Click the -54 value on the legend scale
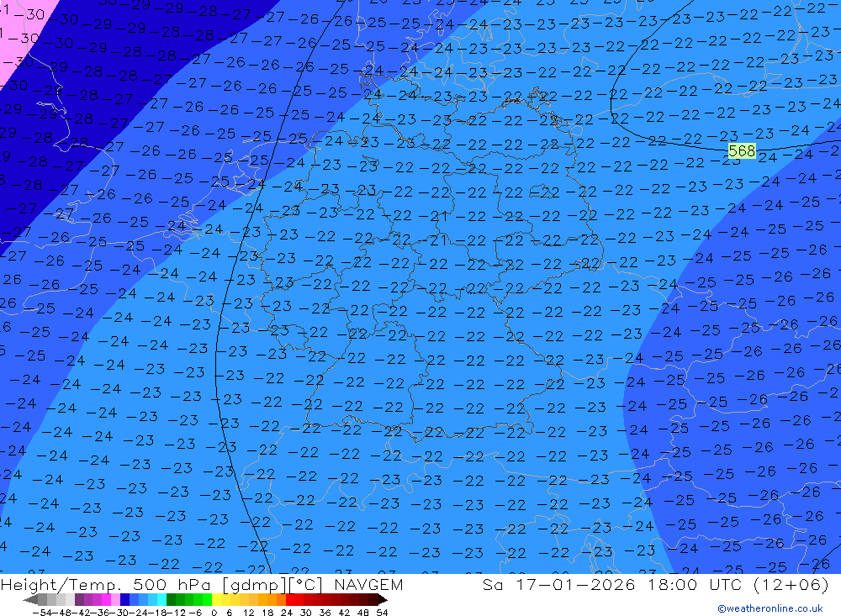 tap(42, 613)
